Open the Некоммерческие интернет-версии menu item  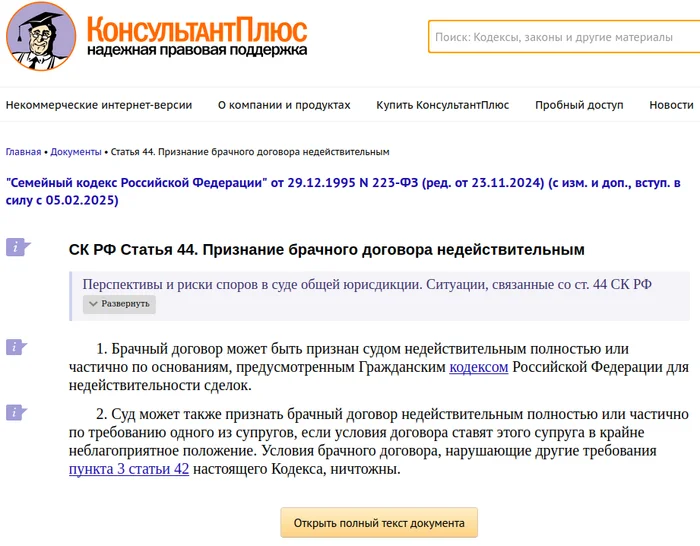click(98, 105)
